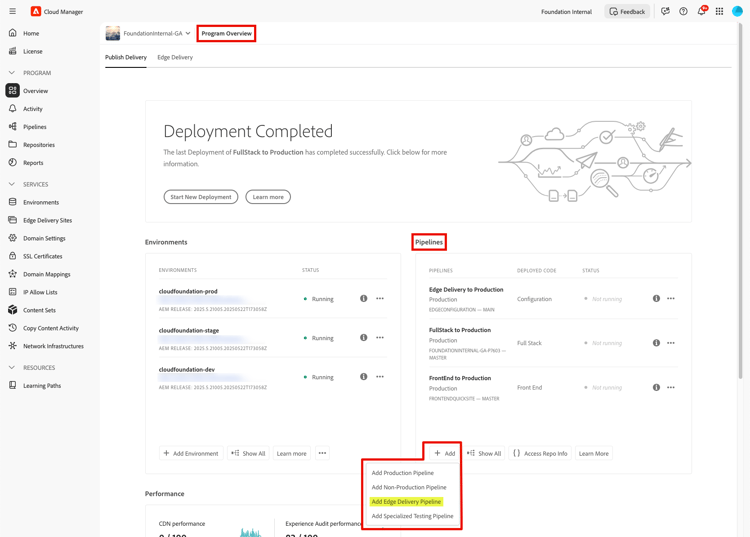This screenshot has height=537, width=750.
Task: Open more options for cloudfoundation-stage
Action: coord(380,338)
